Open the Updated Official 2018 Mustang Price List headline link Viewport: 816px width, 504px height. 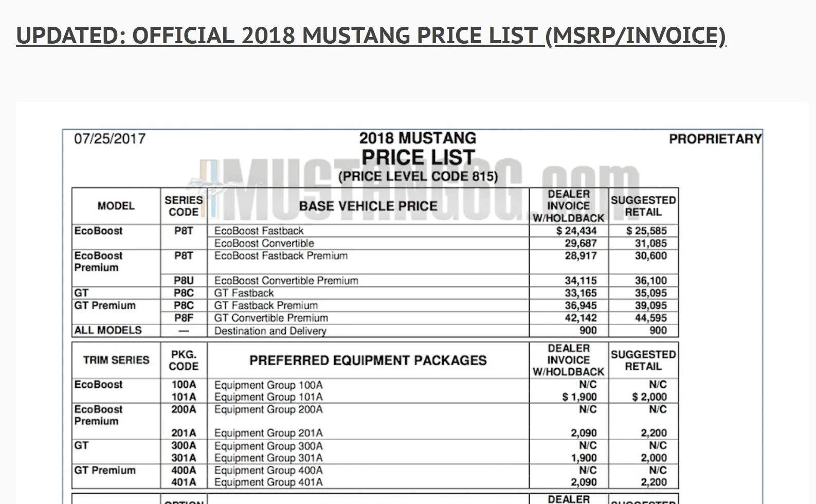point(371,35)
